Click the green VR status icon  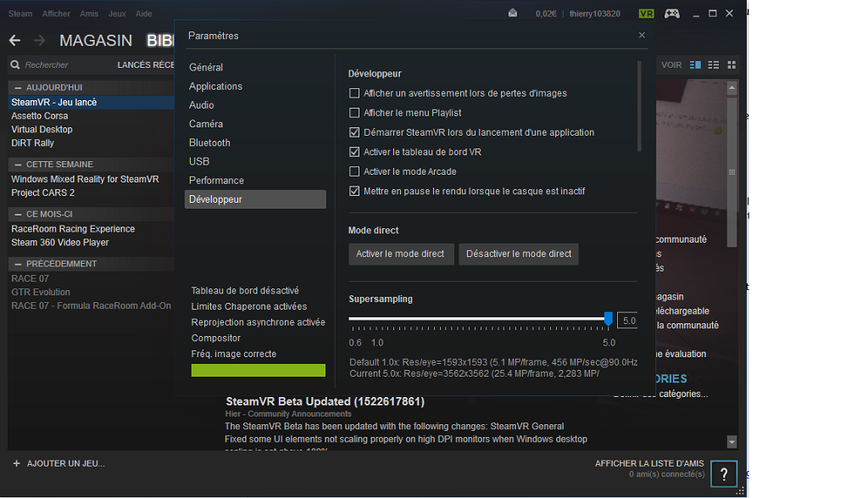646,14
